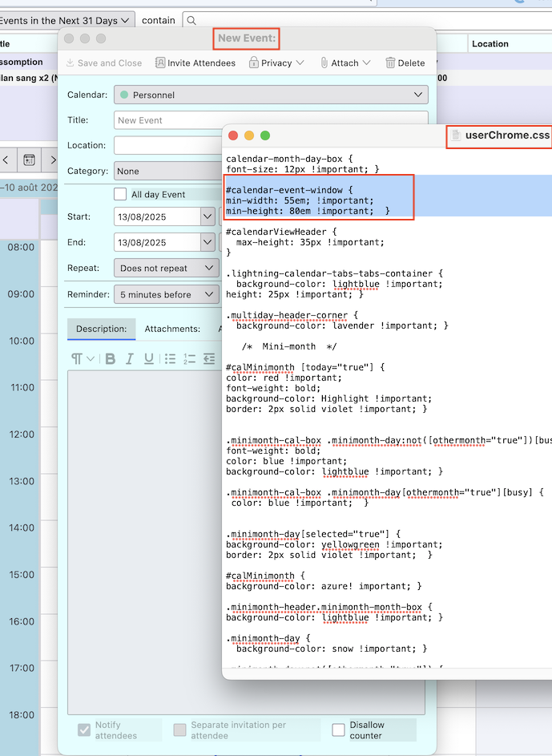552x756 pixels.
Task: Toggle the Notify attendees checkbox
Action: coord(84,730)
